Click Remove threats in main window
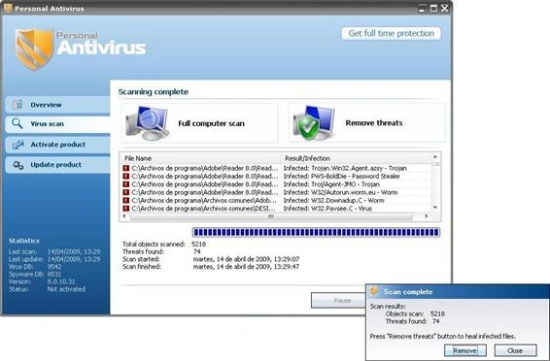This screenshot has height=361, width=550. tap(367, 123)
